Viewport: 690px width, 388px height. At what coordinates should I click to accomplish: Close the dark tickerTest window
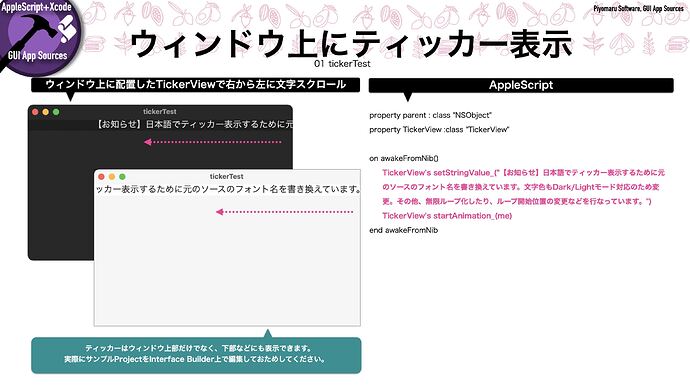tap(35, 112)
